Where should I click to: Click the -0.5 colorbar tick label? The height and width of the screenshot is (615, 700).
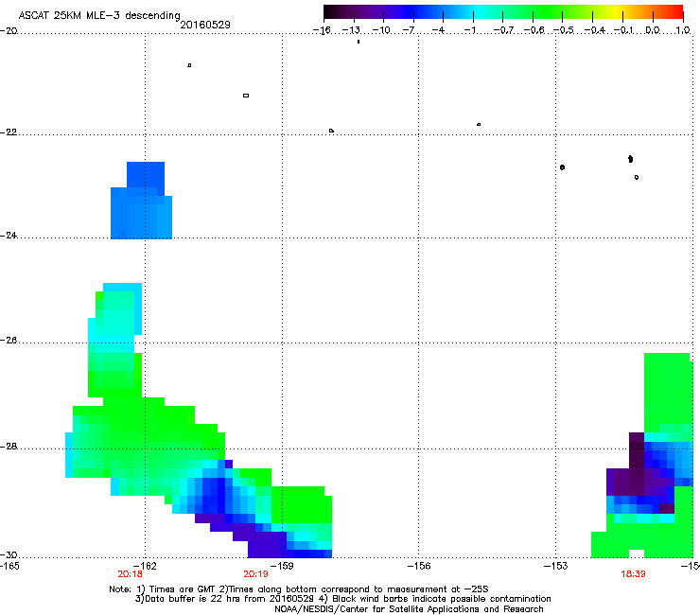(x=564, y=30)
